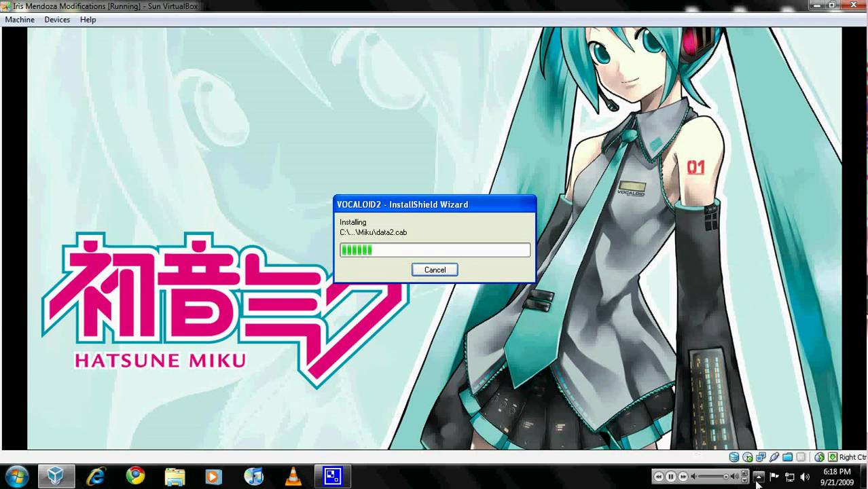Skip to previous track in iTunes toolbar

[658, 476]
